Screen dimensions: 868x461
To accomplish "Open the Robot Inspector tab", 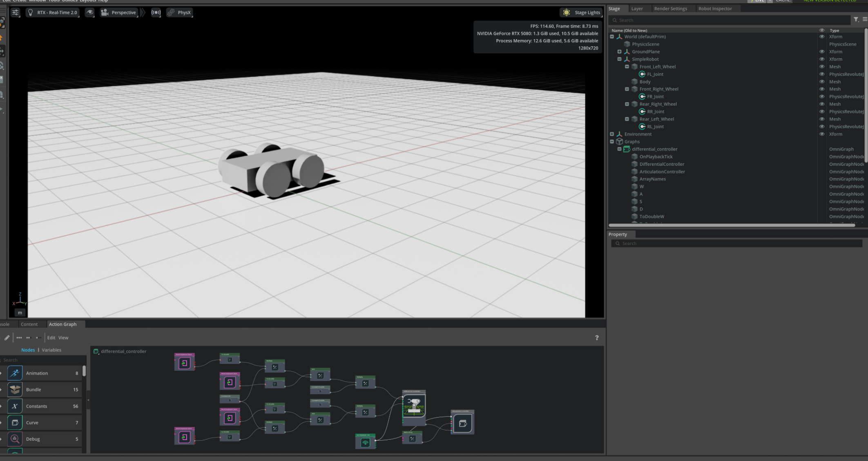I will tap(715, 9).
